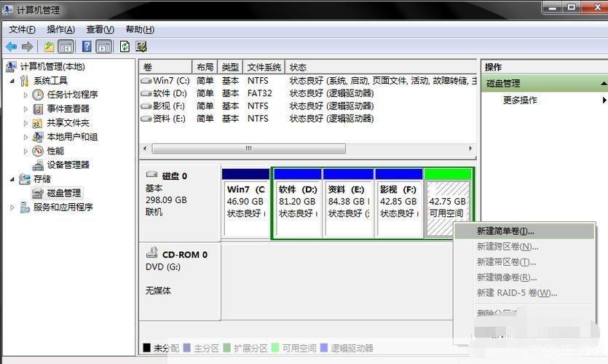Expand the 任务计划程序 tree node
Screen dimensions: 608x364
[x=25, y=95]
